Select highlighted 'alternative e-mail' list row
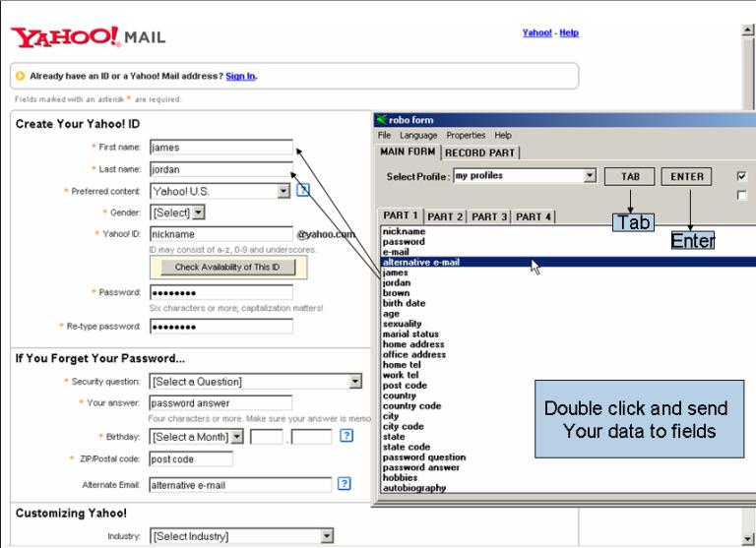Viewport: 756px width, 548px height. (568, 262)
